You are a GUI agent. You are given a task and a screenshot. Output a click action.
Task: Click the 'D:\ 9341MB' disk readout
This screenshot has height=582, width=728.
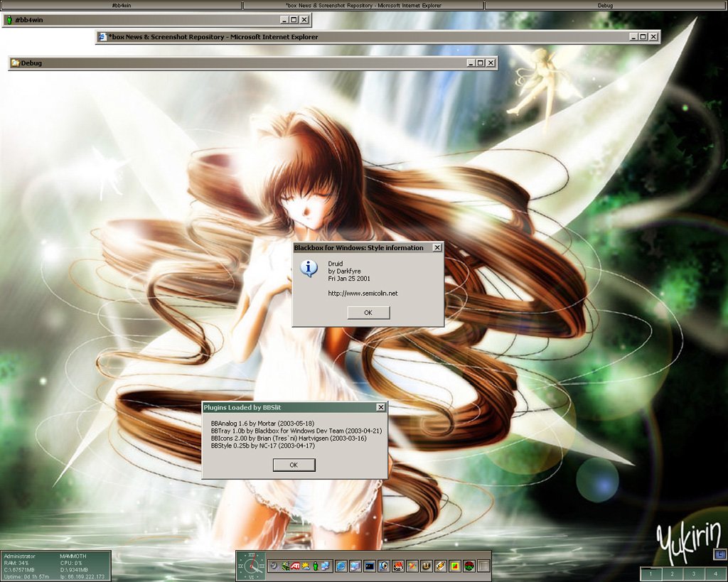74,570
